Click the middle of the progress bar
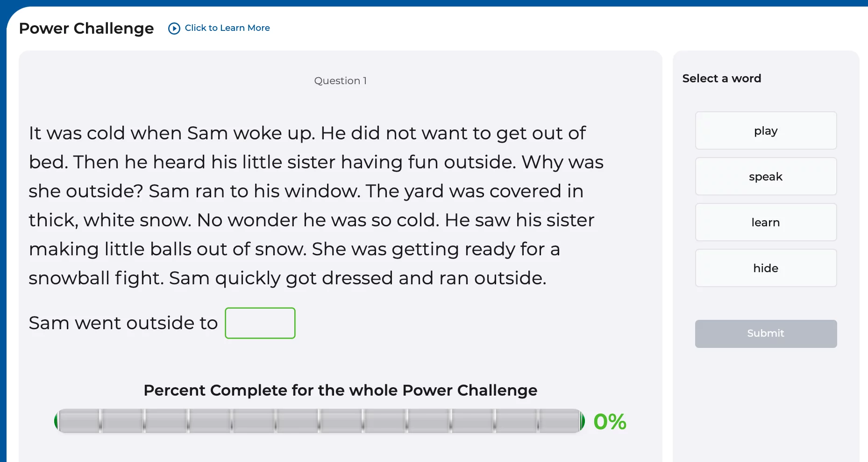This screenshot has height=462, width=868. click(320, 421)
